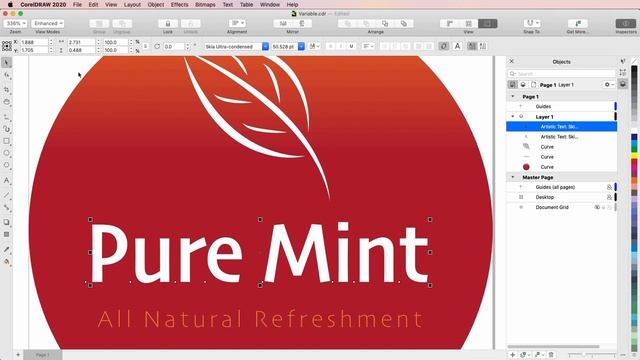
Task: Select the Text tool
Action: [6, 180]
